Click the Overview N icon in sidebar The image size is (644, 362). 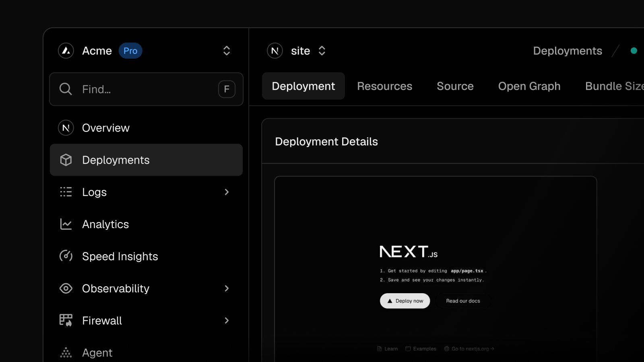click(66, 128)
